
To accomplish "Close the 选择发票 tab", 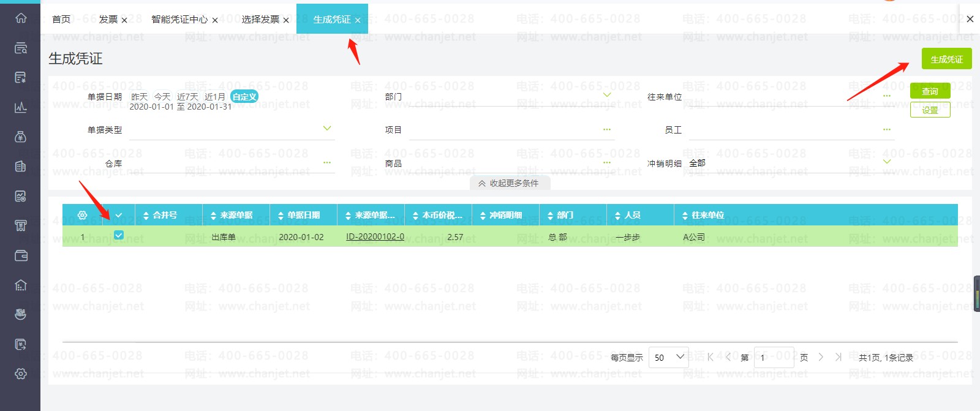I will pyautogui.click(x=286, y=20).
